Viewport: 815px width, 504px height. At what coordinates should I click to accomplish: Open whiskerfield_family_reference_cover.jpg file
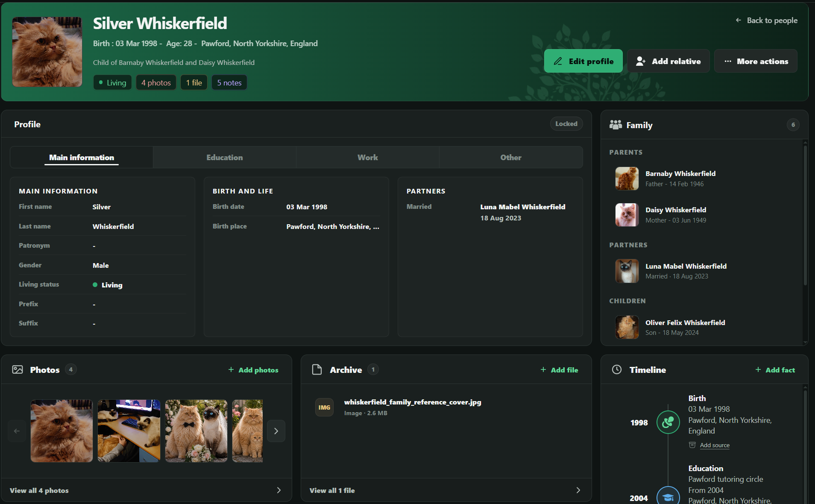[413, 402]
